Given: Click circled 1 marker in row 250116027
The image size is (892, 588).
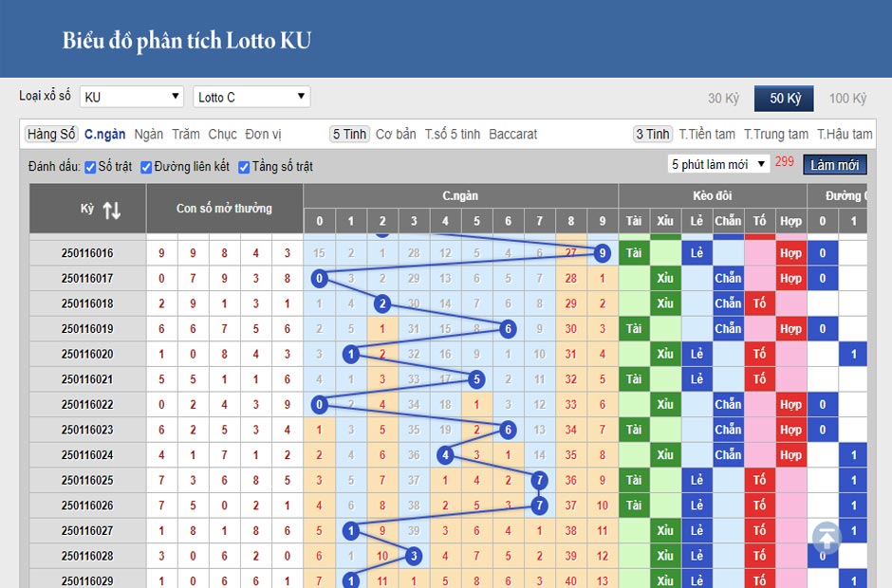Looking at the screenshot, I should [x=351, y=530].
